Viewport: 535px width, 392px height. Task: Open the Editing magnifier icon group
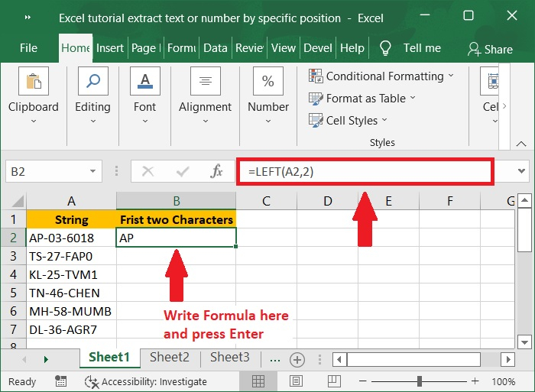[92, 81]
